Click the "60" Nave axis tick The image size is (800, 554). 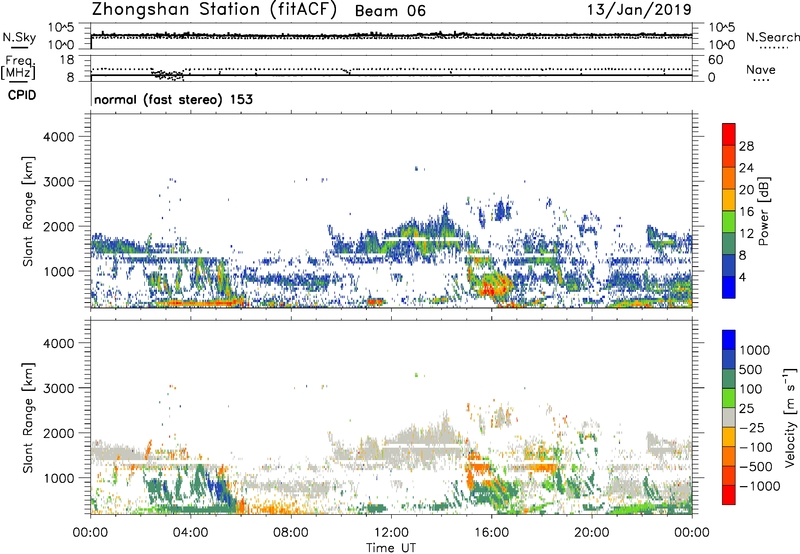coord(715,60)
